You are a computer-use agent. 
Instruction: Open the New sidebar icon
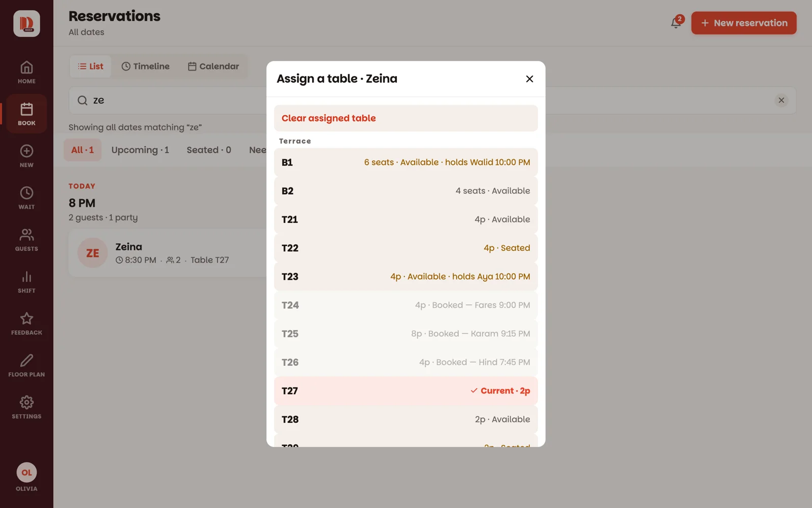[26, 156]
